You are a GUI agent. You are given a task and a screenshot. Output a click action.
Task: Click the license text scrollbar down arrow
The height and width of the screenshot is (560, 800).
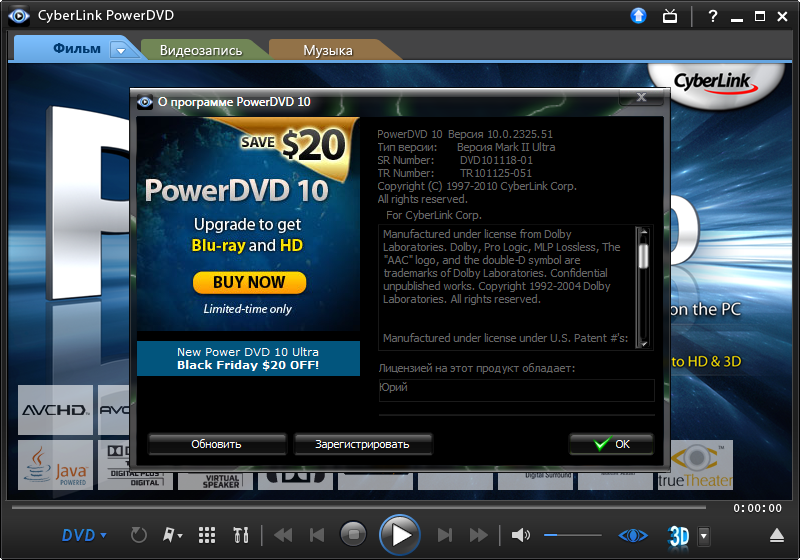point(643,343)
